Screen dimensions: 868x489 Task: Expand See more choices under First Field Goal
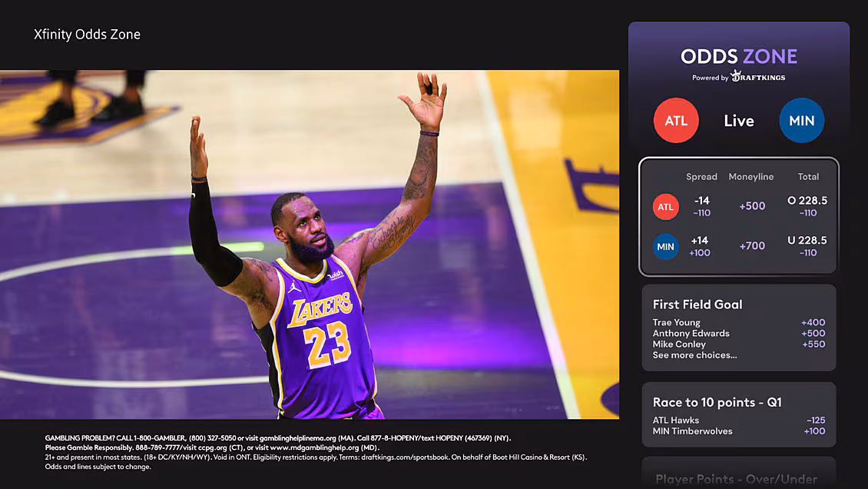click(x=694, y=354)
